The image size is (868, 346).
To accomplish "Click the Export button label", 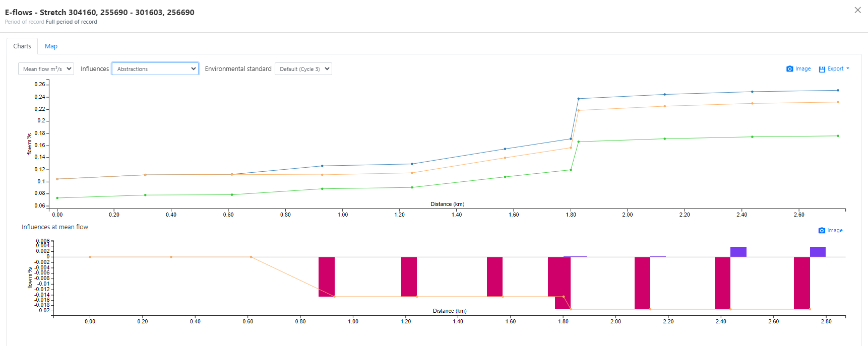I will click(835, 69).
